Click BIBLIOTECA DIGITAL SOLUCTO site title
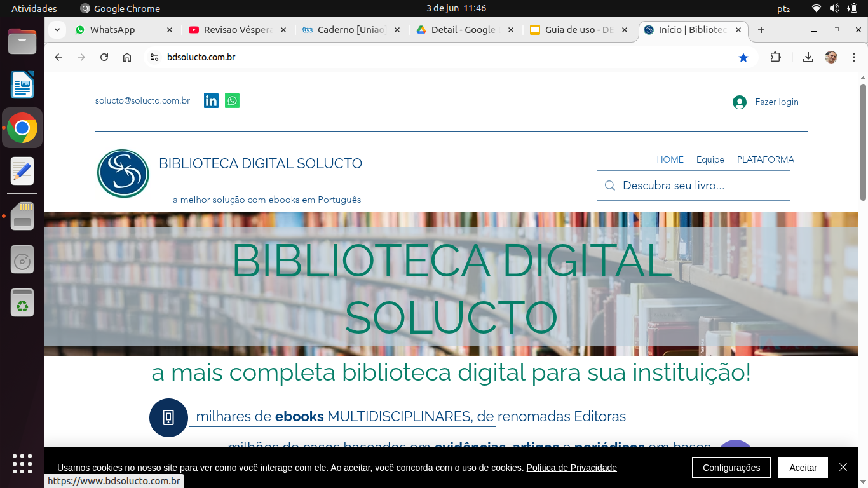868x488 pixels. [x=261, y=163]
